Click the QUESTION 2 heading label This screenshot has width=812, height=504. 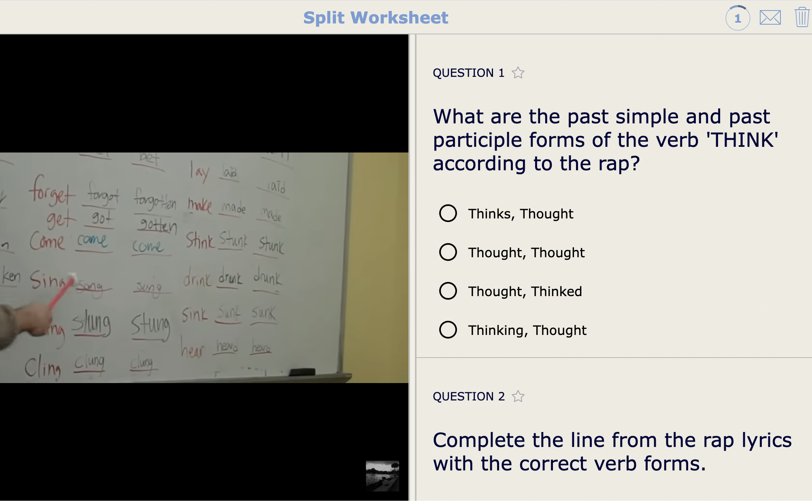coord(468,396)
